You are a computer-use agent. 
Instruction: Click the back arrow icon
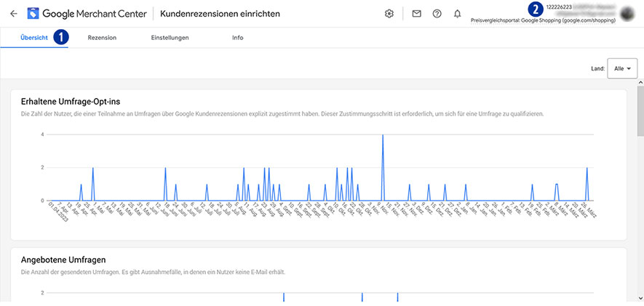point(13,14)
